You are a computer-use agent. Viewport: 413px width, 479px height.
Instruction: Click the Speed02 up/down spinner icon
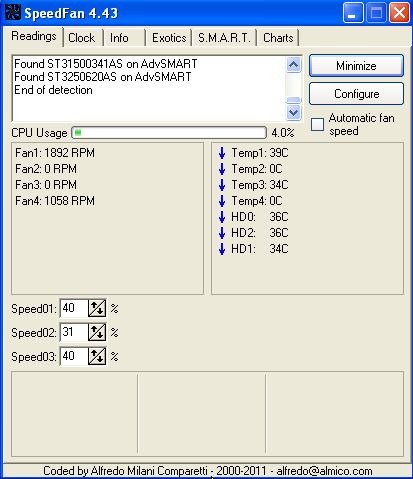coord(97,332)
